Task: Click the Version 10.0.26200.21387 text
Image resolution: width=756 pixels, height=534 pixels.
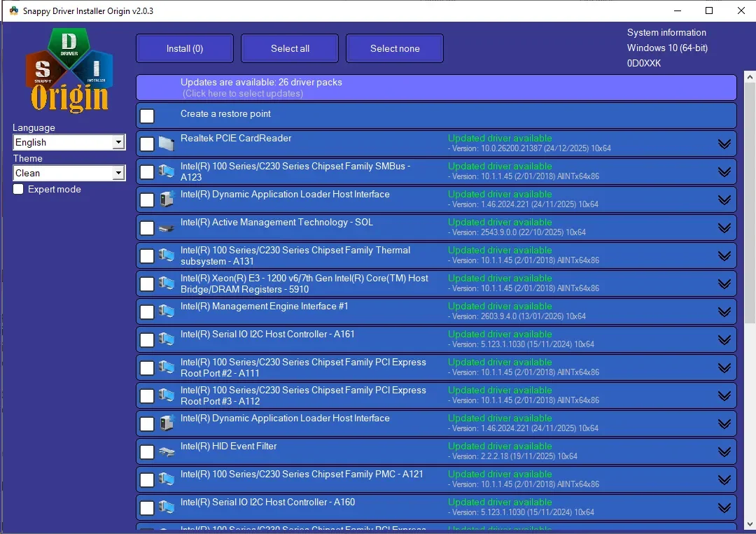Action: point(529,148)
